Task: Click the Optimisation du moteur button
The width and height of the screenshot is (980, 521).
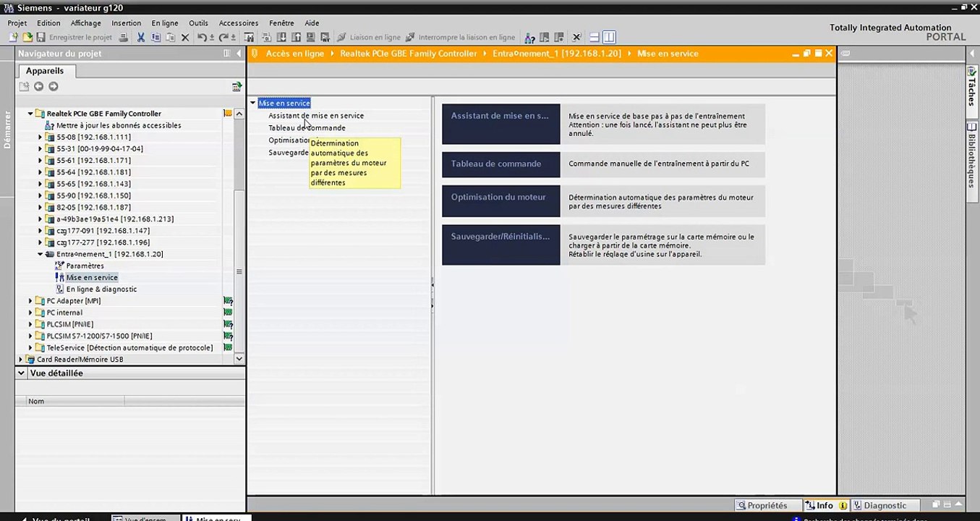Action: click(x=500, y=202)
